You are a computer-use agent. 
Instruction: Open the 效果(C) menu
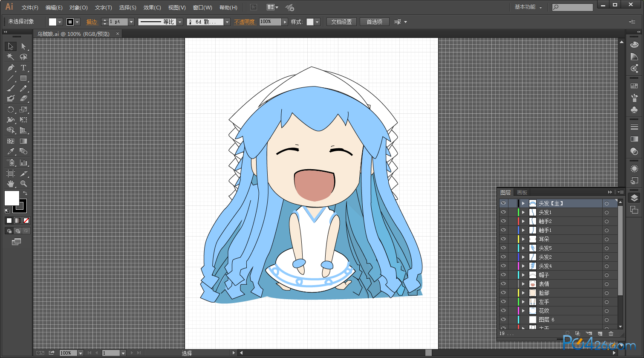152,8
